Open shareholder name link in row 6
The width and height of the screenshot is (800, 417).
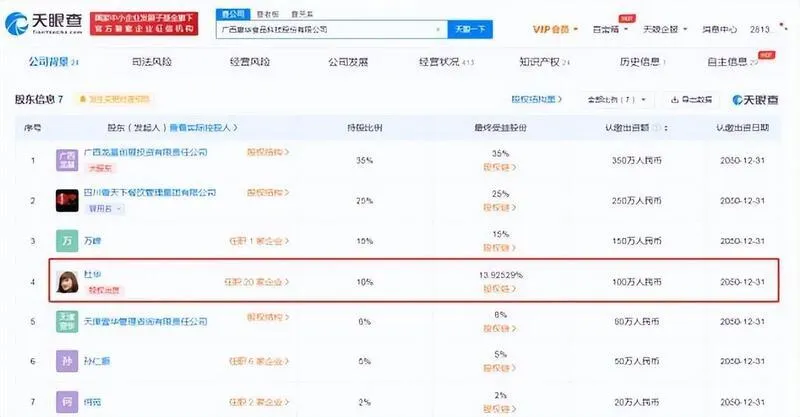coord(97,361)
